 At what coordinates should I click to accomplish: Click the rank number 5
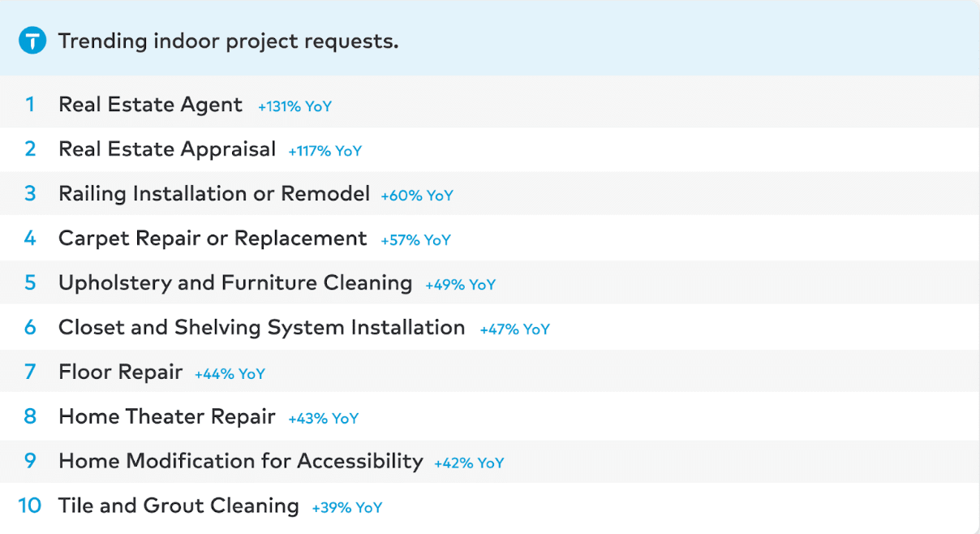30,283
